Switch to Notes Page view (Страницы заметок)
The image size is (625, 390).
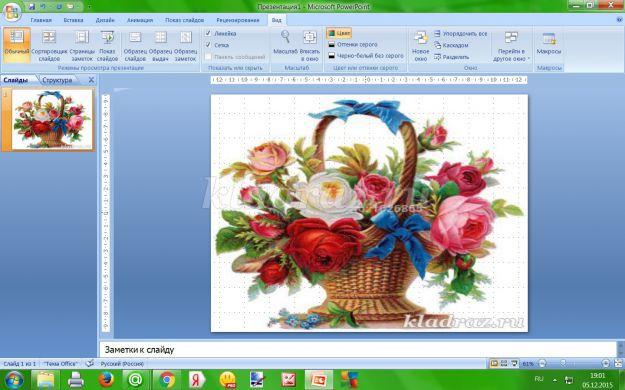(82, 46)
